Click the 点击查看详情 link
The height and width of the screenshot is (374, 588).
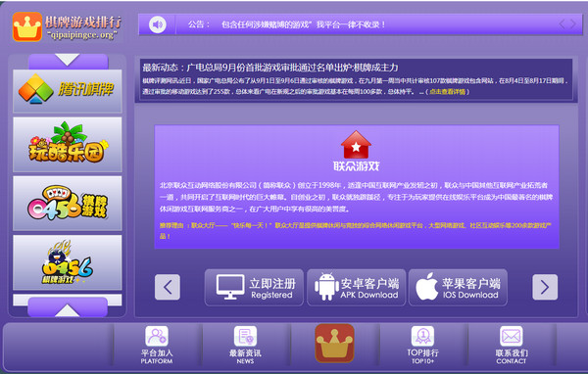point(448,92)
